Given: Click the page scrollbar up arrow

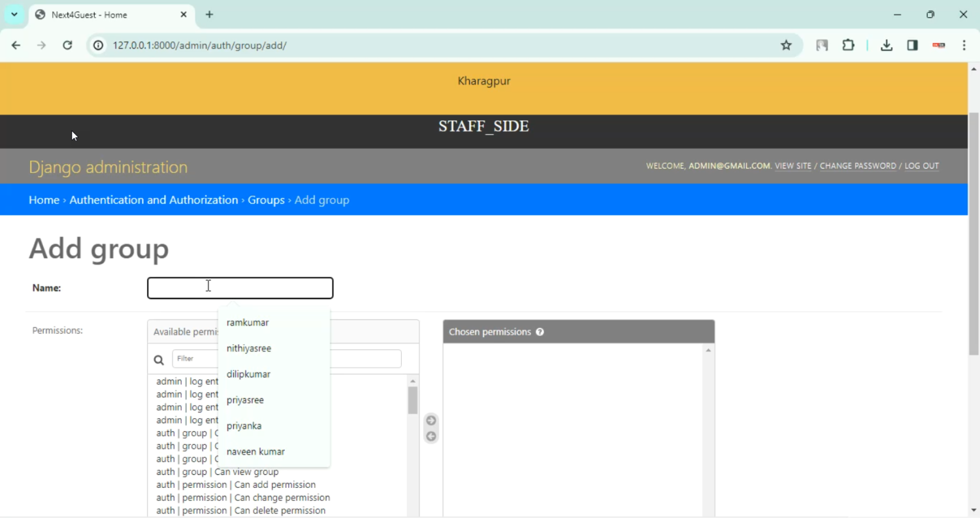Looking at the screenshot, I should coord(973,69).
